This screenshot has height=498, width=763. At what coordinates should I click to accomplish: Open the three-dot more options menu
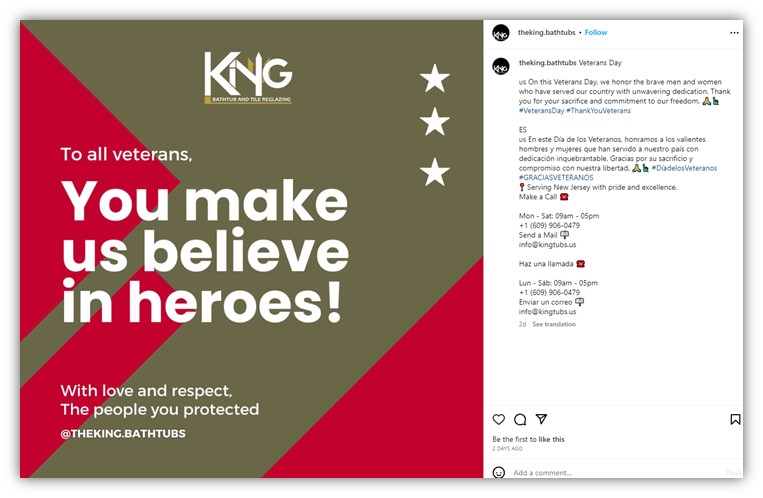734,33
